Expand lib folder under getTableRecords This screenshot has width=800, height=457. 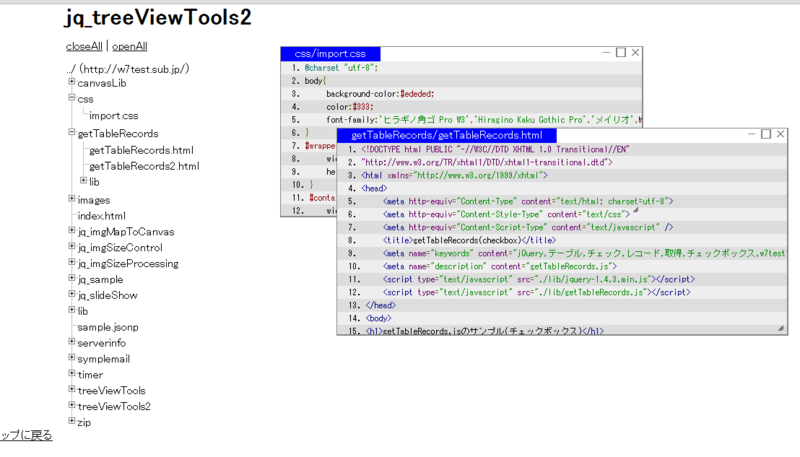[83, 181]
